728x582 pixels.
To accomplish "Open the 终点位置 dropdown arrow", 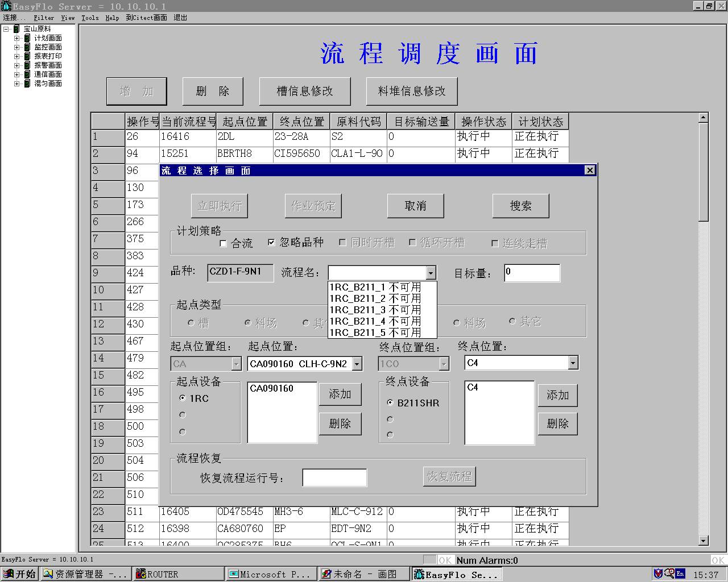I will (x=573, y=363).
